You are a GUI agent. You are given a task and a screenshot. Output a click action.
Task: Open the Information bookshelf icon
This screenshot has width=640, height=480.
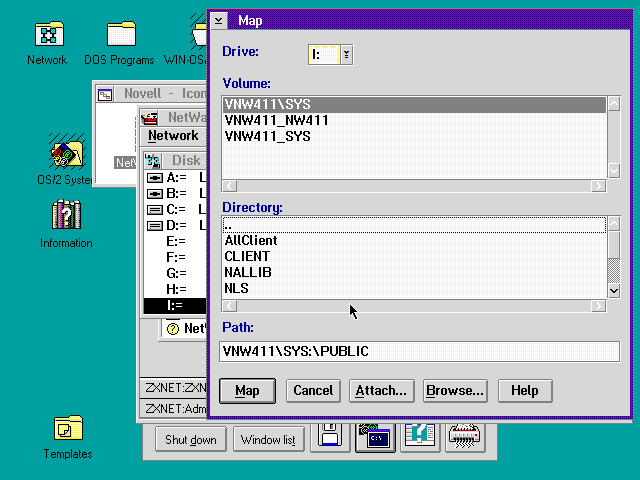pos(66,214)
